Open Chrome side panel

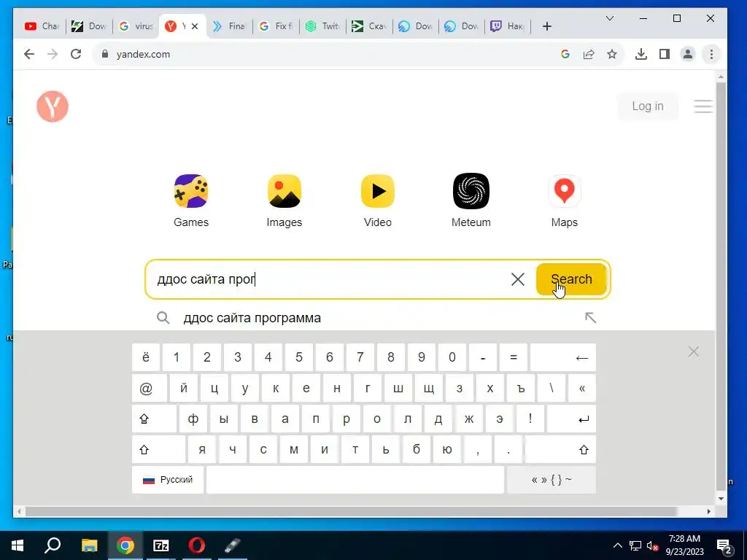665,54
